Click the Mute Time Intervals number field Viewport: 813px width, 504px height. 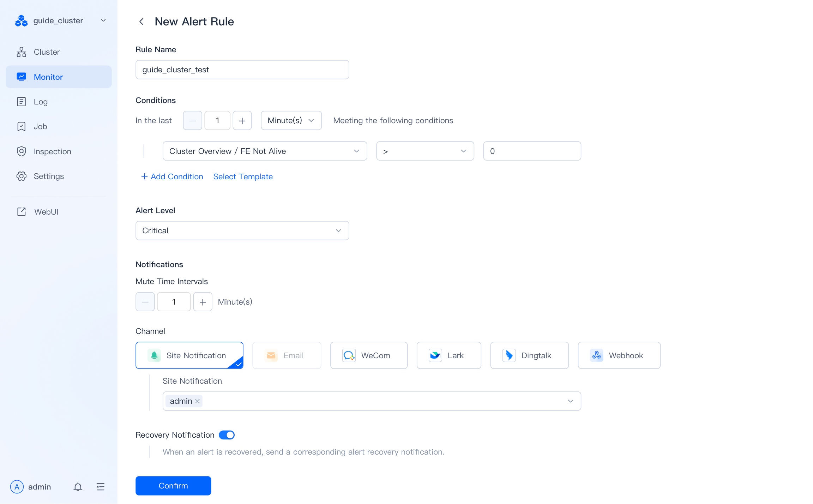pos(174,302)
